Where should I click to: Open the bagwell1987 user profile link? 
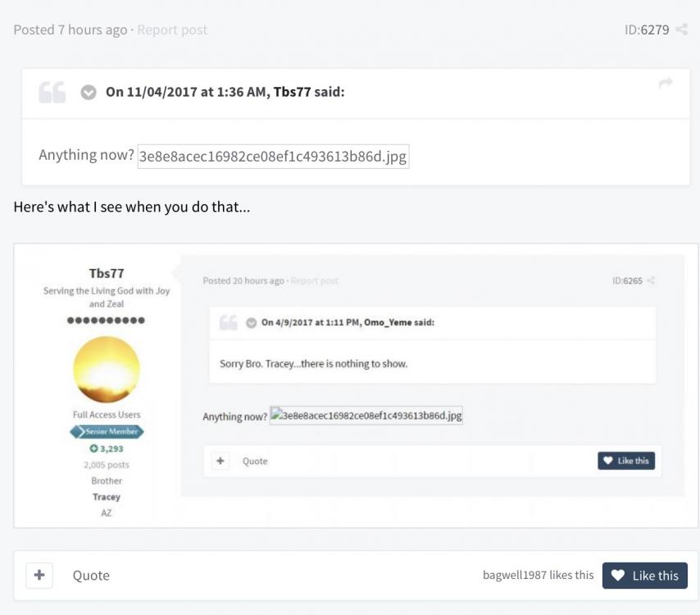click(514, 576)
